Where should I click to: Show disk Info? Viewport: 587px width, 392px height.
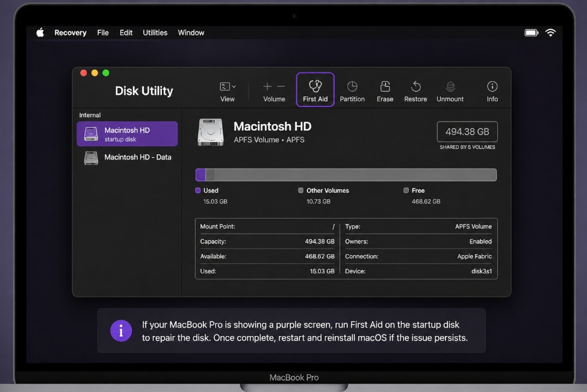(x=492, y=91)
